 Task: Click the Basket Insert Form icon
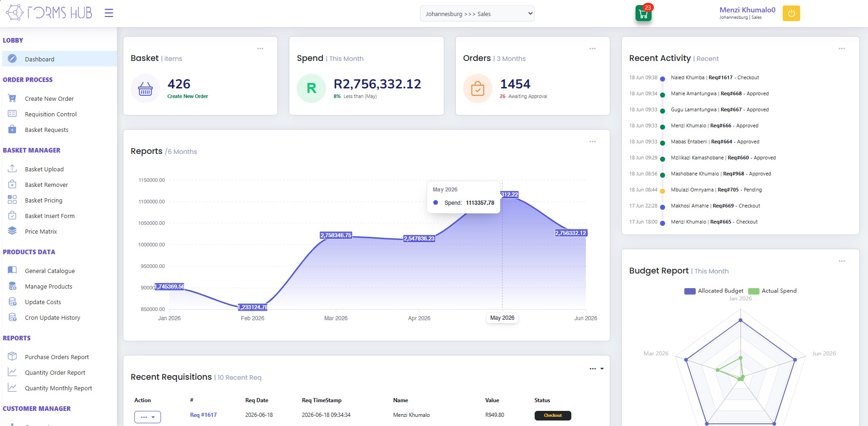12,215
